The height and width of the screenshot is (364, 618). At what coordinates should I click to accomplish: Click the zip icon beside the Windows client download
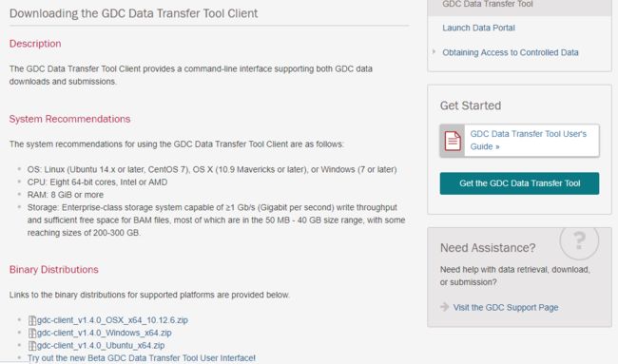click(32, 333)
